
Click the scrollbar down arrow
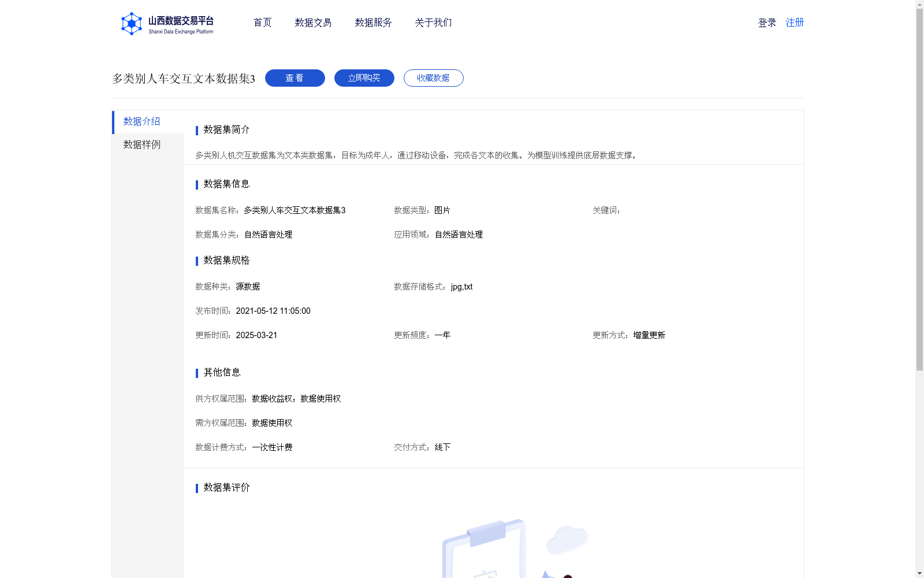tap(919, 573)
